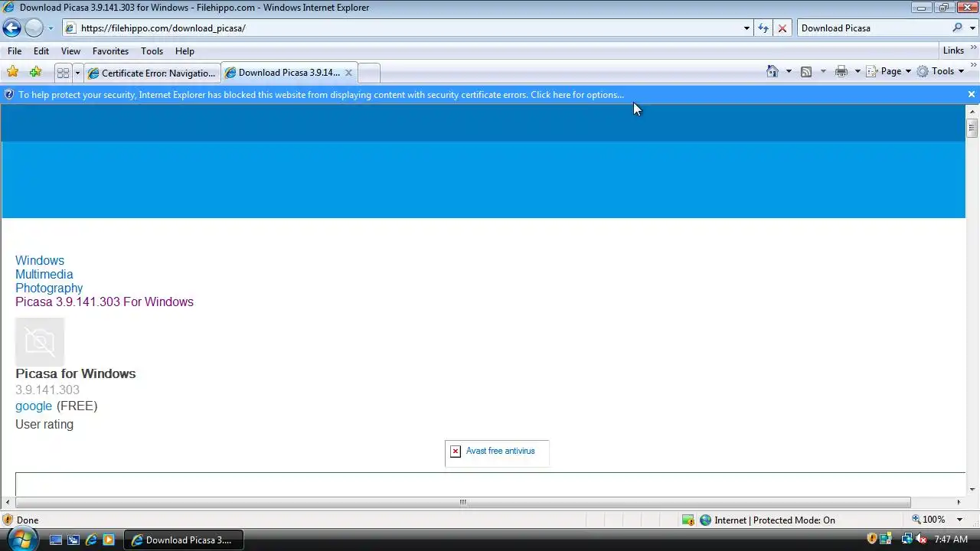
Task: Close the Download Picasa tab
Action: point(348,73)
